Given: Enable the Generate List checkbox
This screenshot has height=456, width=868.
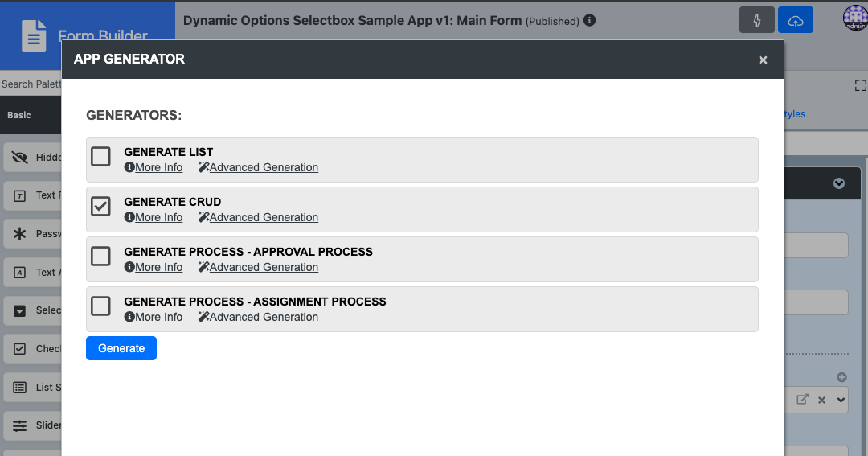Looking at the screenshot, I should pyautogui.click(x=100, y=156).
